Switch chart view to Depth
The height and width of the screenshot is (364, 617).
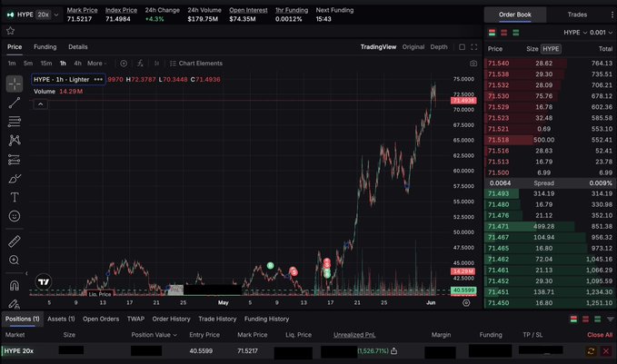click(x=439, y=47)
